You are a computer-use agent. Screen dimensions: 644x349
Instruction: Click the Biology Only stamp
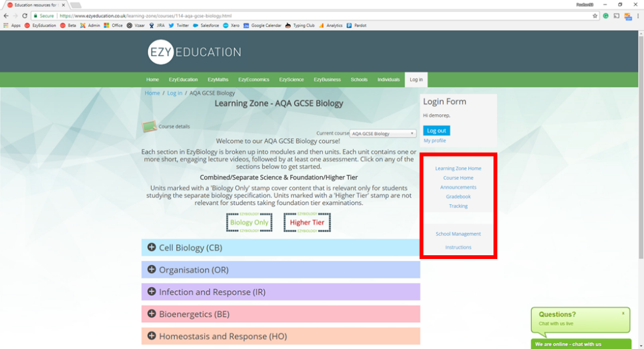click(249, 222)
